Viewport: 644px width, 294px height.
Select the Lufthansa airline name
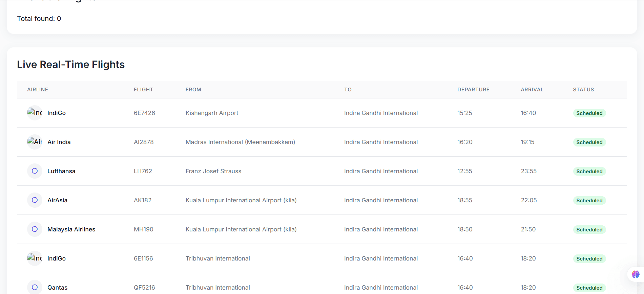61,171
